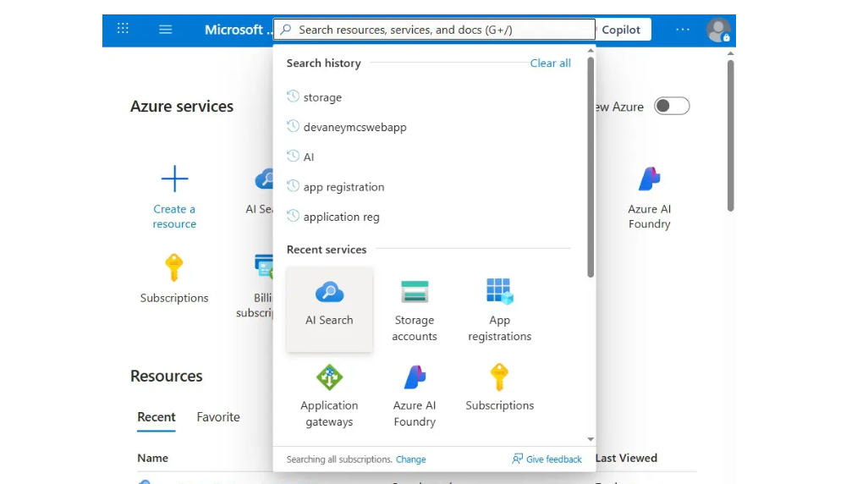Give feedback on search

click(x=553, y=459)
